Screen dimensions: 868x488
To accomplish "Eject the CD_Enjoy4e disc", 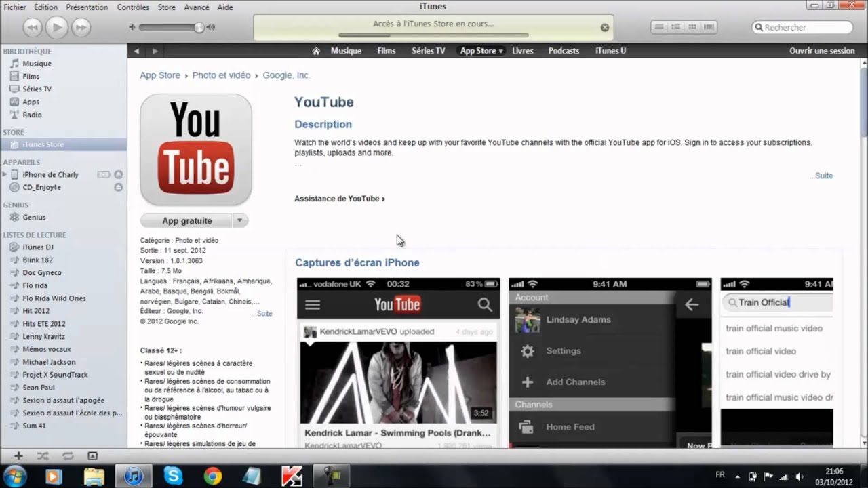I will (119, 187).
